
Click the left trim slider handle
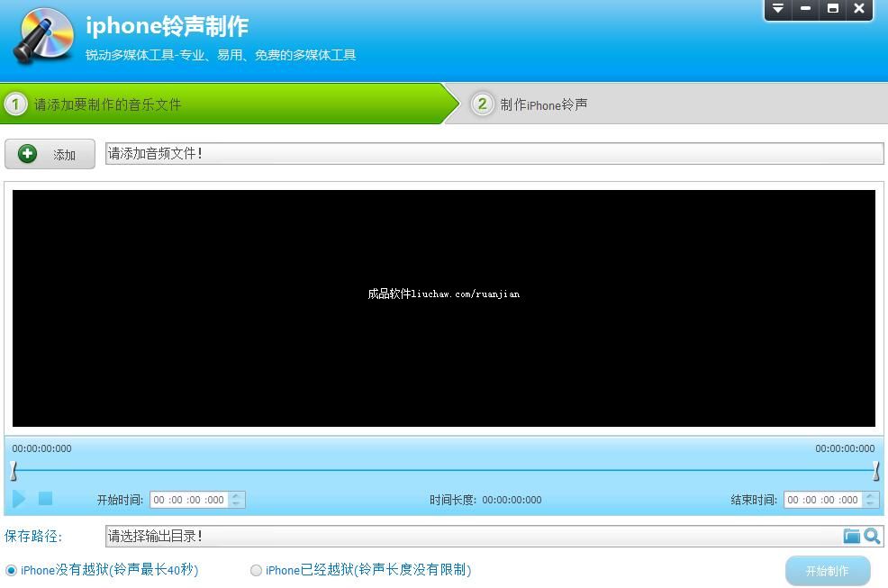[x=14, y=470]
